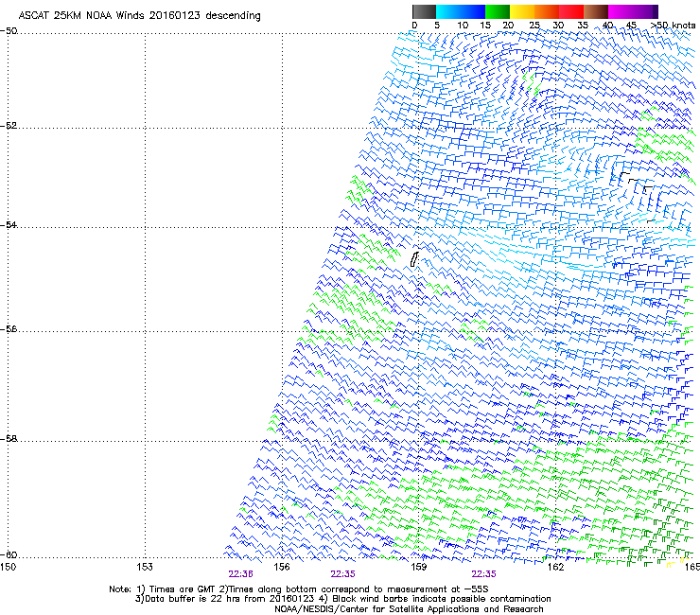Click the brown 35-40 knots legend color

point(596,11)
